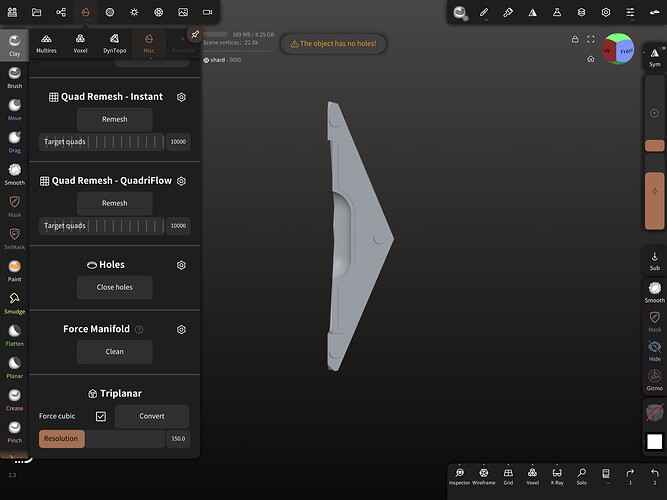Select the Move tool
This screenshot has width=667, height=500.
point(14,110)
